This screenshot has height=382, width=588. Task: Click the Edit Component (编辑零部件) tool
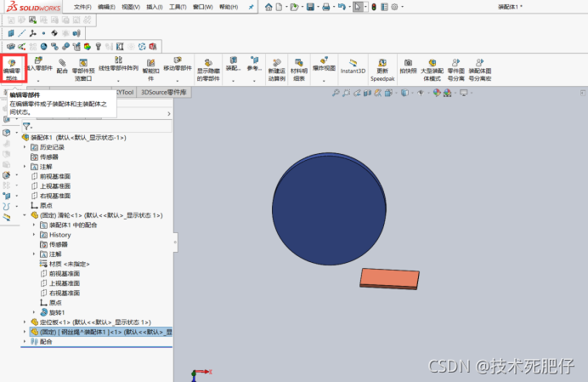(12, 69)
